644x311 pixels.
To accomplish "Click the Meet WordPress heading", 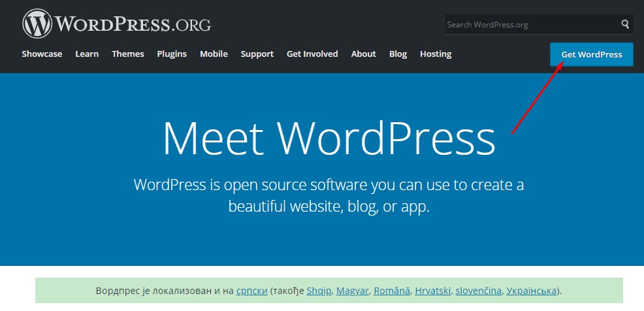I will pyautogui.click(x=329, y=138).
